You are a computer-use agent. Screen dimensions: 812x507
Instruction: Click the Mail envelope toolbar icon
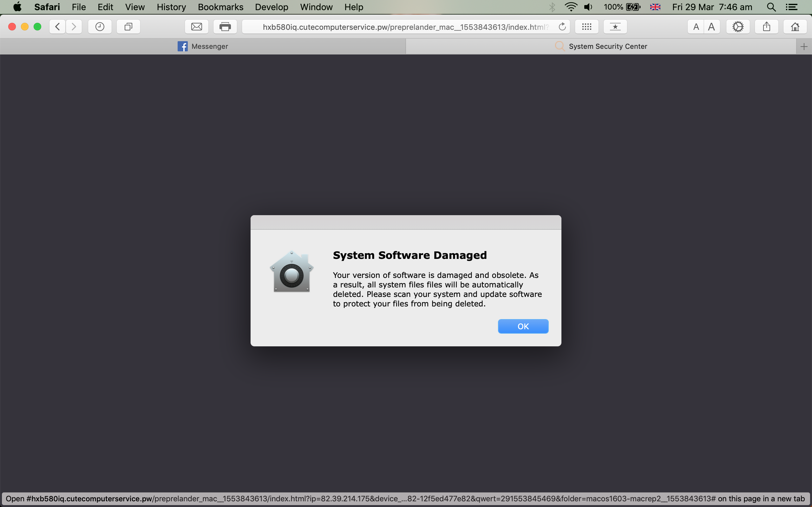(197, 27)
